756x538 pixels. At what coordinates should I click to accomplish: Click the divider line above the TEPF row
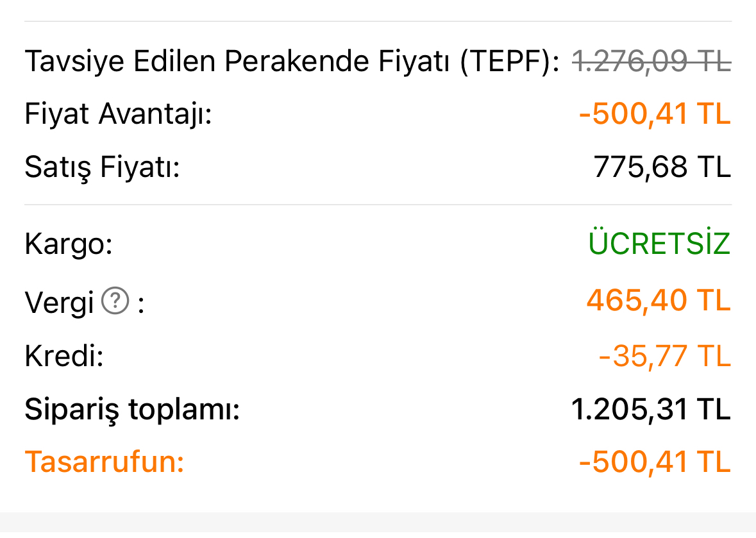pyautogui.click(x=378, y=22)
